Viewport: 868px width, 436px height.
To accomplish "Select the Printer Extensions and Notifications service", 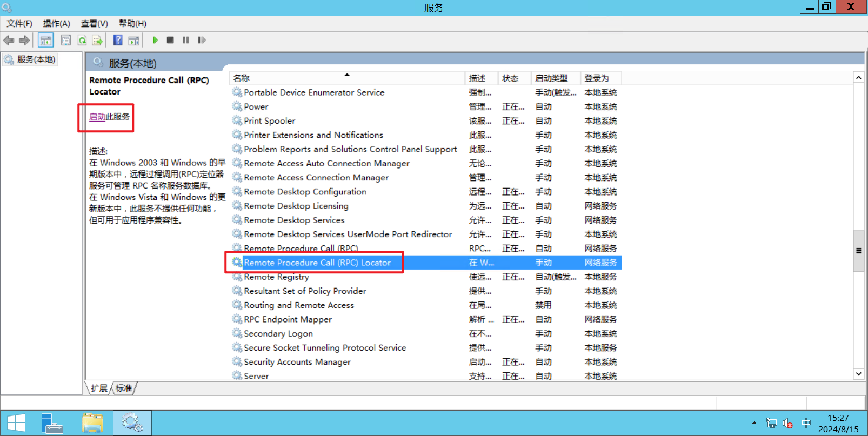I will pos(426,135).
